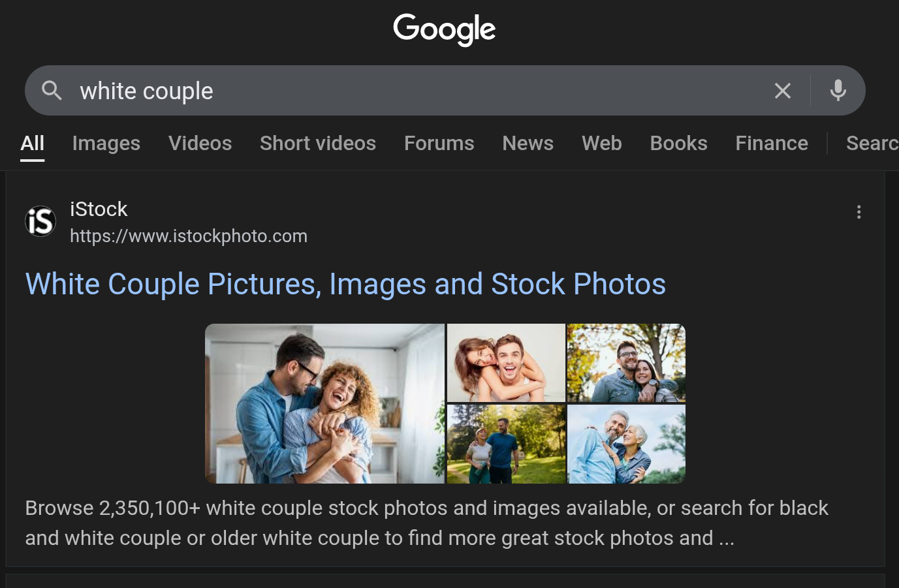Open the Books tab
Image resolution: width=899 pixels, height=588 pixels.
tap(678, 144)
